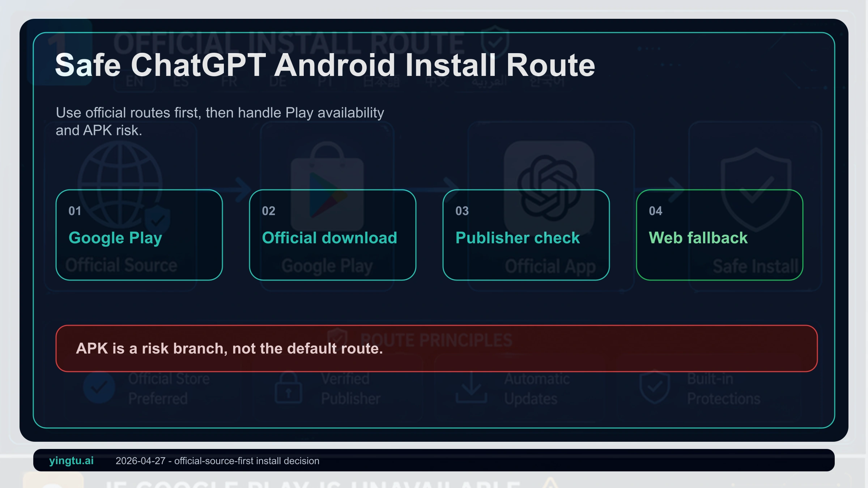868x488 pixels.
Task: Click the 'Publisher check' heading in card 03
Action: click(x=518, y=238)
